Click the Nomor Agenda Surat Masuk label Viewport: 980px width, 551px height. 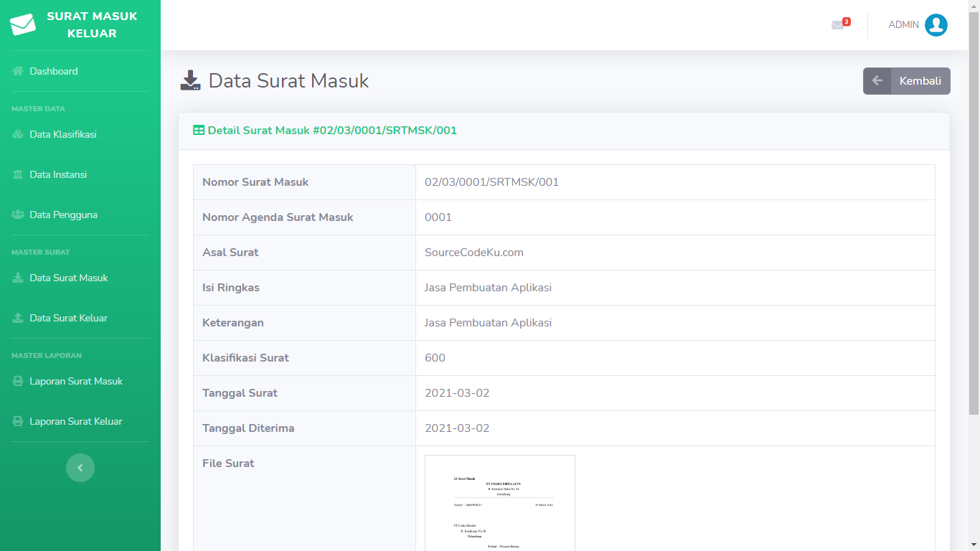[278, 217]
